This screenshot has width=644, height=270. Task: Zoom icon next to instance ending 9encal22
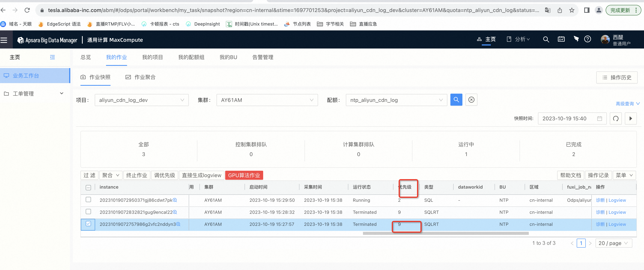click(175, 212)
